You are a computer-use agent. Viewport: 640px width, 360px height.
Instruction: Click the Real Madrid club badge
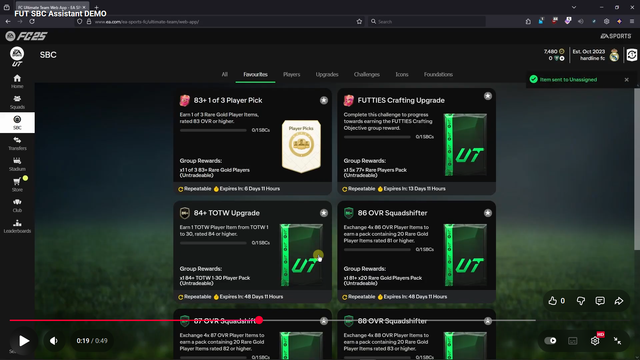tap(614, 55)
